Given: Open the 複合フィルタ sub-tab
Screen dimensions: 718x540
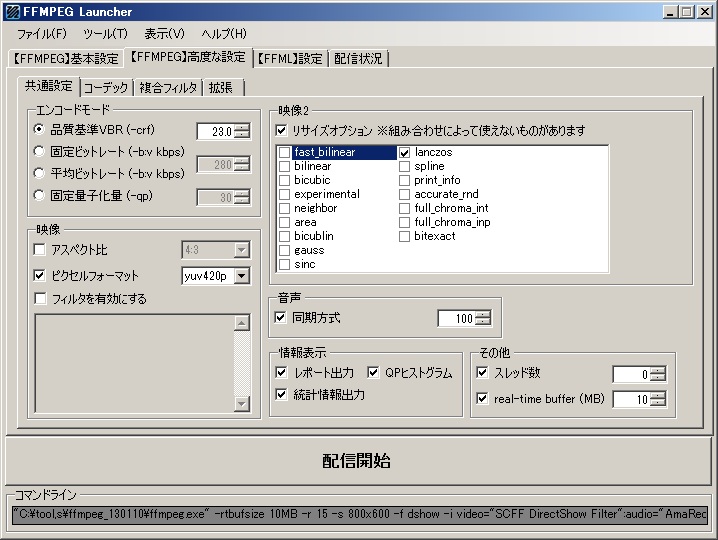Looking at the screenshot, I should coord(168,87).
